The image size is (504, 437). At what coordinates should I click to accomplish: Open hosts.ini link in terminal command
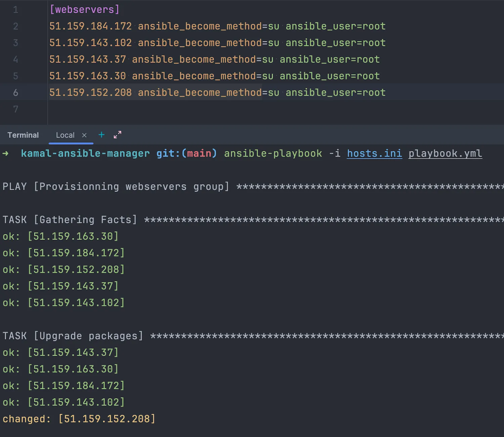coord(375,153)
